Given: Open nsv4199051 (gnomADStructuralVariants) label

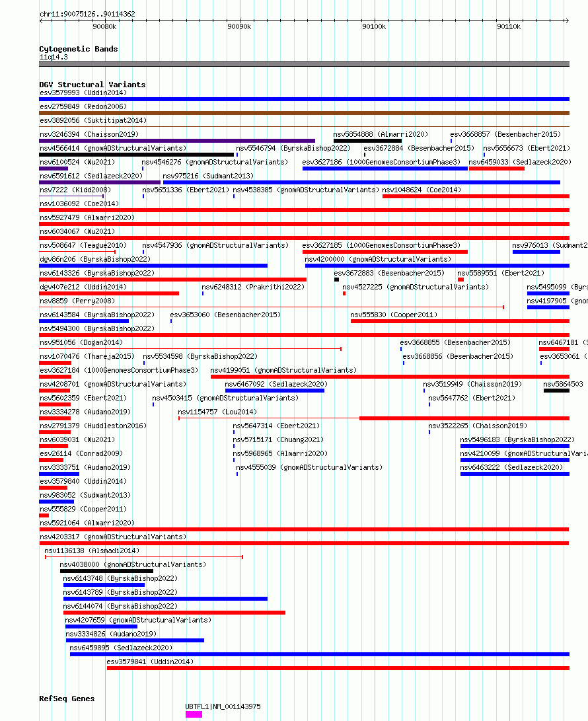Looking at the screenshot, I should click(x=283, y=369).
